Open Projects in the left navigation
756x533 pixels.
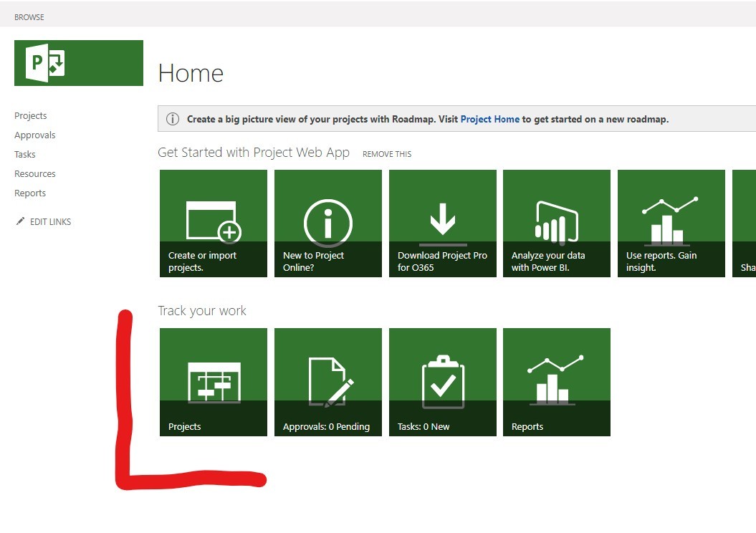tap(30, 115)
